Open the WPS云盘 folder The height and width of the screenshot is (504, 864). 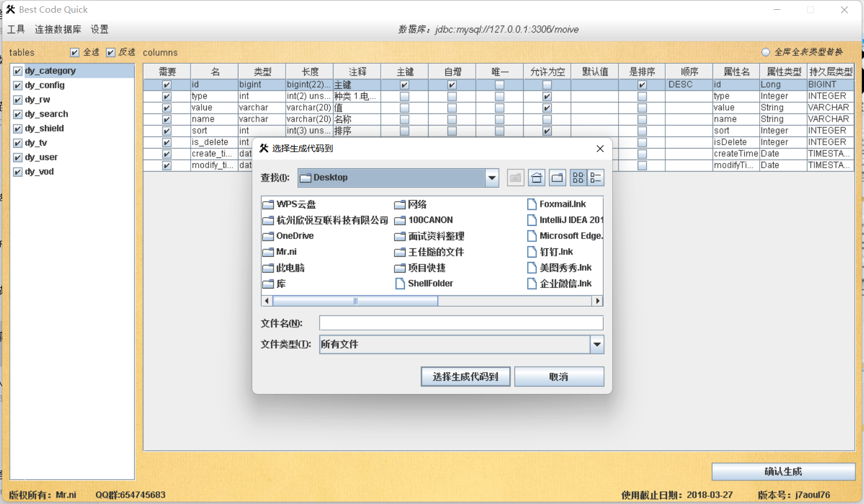click(x=289, y=204)
